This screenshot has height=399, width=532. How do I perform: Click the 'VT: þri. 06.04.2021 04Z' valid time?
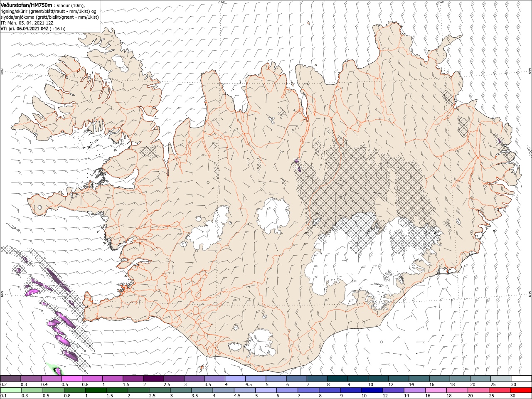tap(24, 29)
